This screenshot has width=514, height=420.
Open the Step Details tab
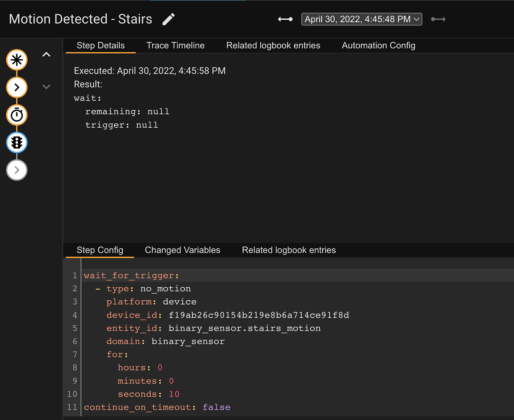tap(101, 45)
